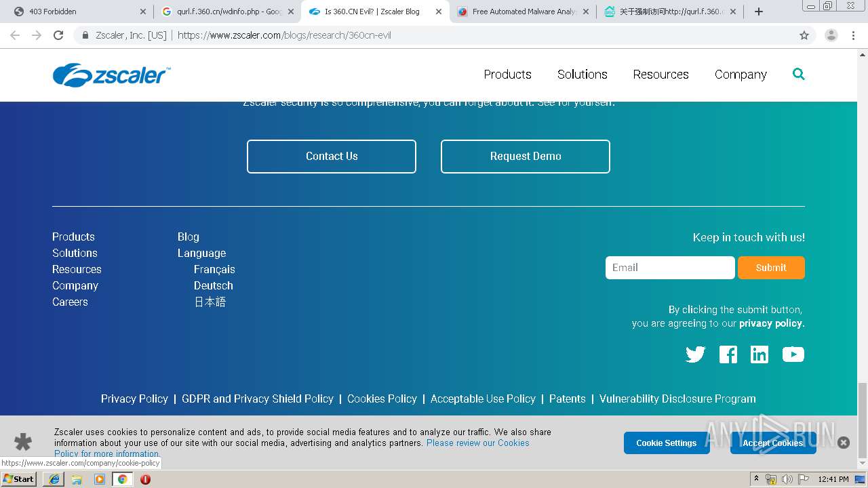Switch to the 403 Forbidden tab

pos(78,12)
